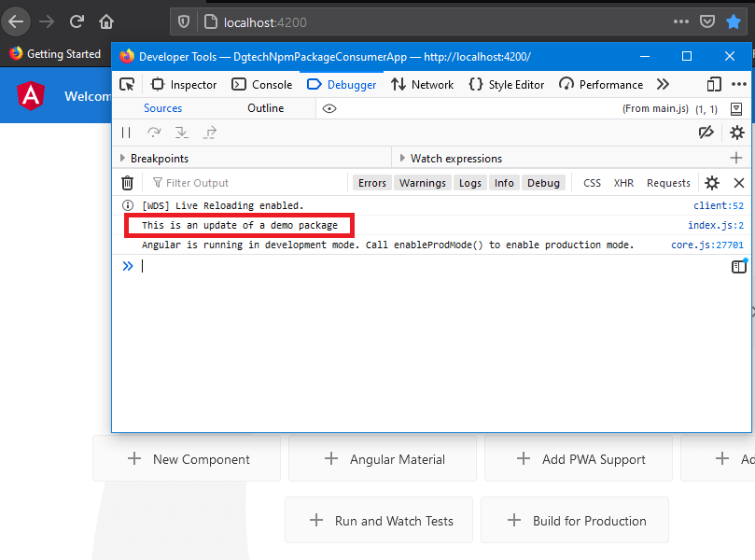755x560 pixels.
Task: Click the Firefox home button
Action: coord(106,21)
